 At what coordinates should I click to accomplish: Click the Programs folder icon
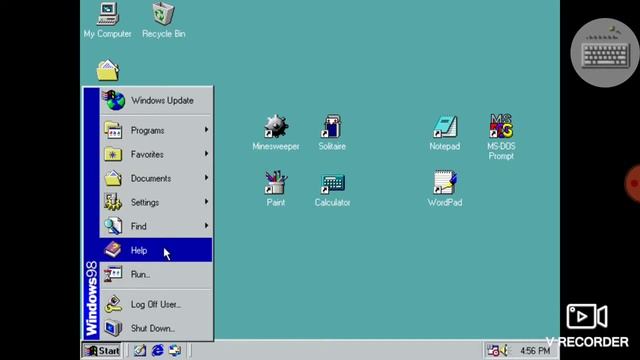113,130
